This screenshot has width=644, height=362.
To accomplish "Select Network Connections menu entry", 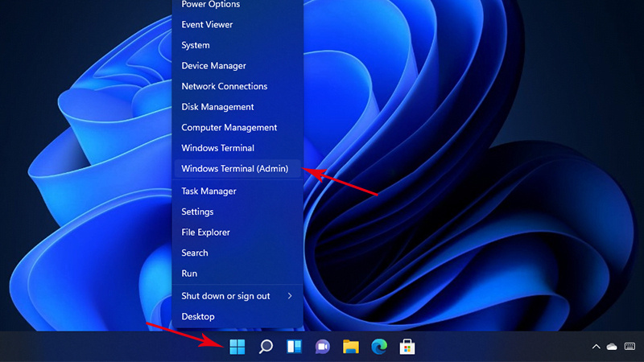I will 224,86.
